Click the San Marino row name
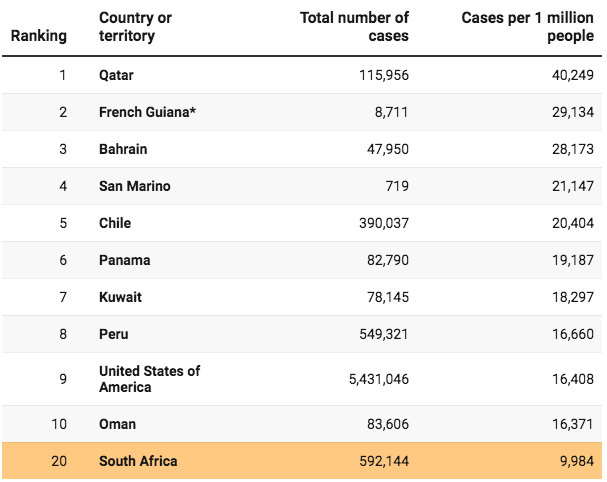 (135, 186)
